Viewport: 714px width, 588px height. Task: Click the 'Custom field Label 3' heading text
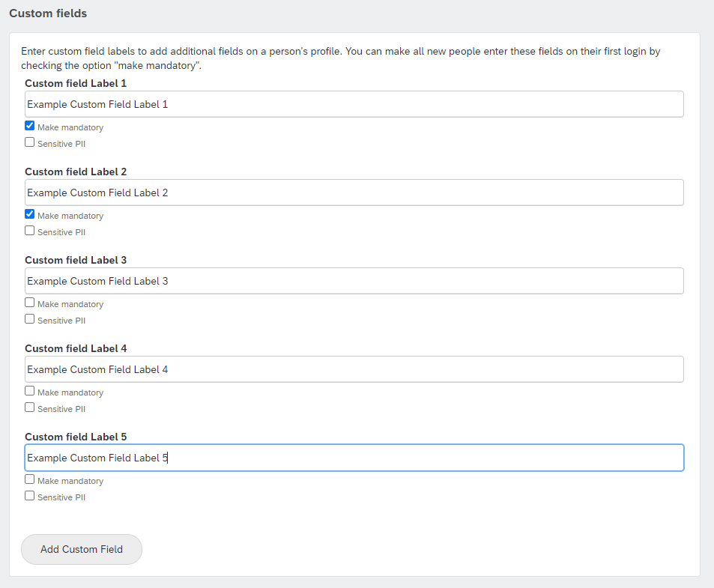[x=76, y=260]
